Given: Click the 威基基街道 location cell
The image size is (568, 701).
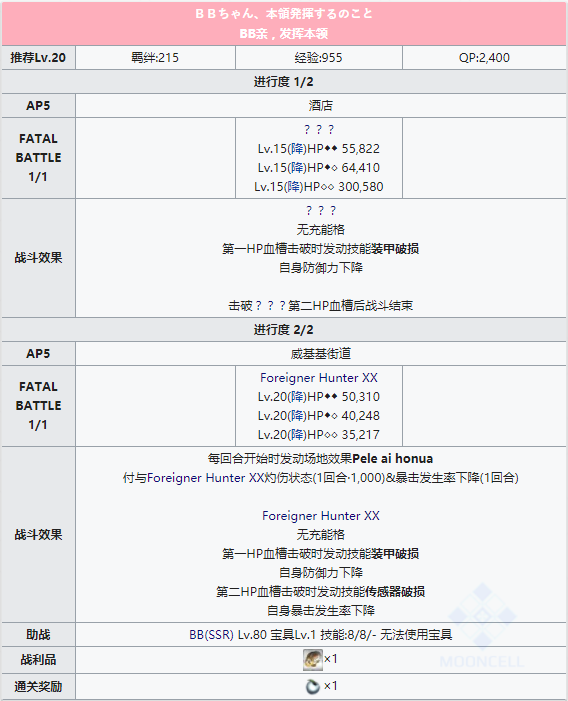Looking at the screenshot, I should point(320,354).
